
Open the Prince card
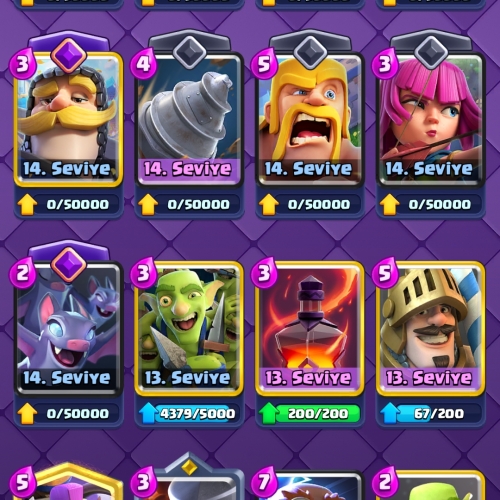pyautogui.click(x=430, y=329)
